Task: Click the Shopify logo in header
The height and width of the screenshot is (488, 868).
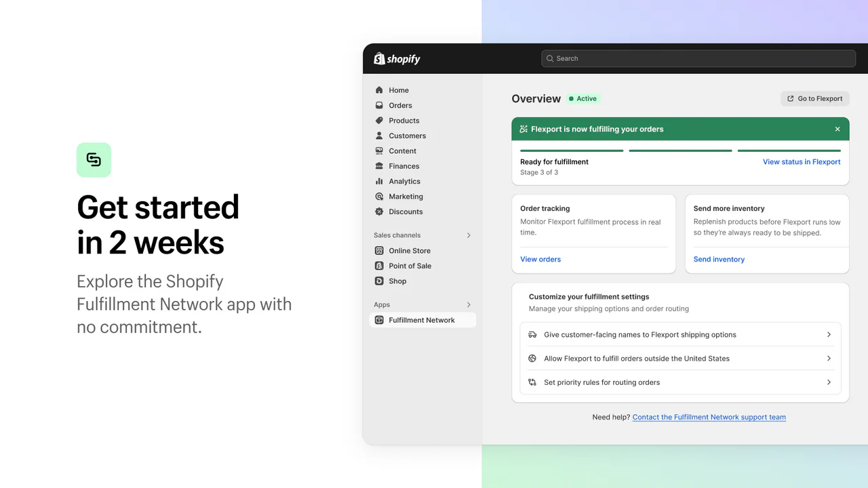Action: (x=397, y=59)
